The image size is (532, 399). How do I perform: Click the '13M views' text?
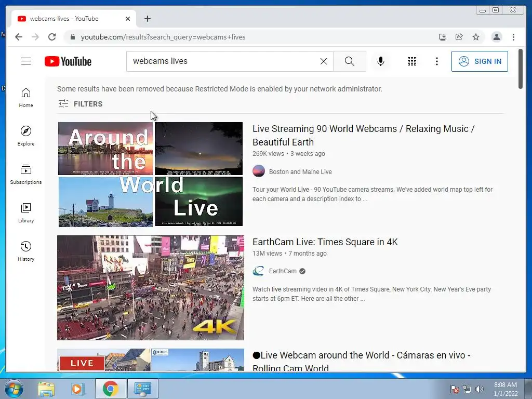point(267,254)
